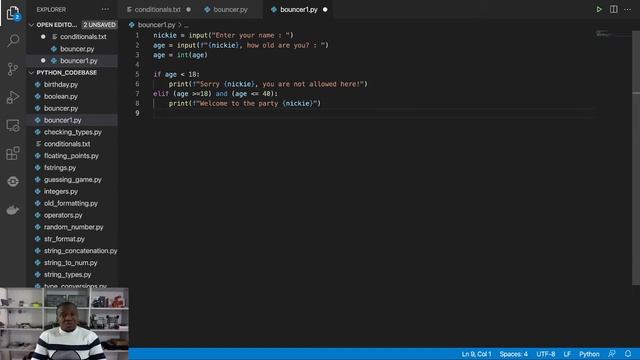Collapse the Open Editors section
Viewport: 640px width, 360px height.
31,25
